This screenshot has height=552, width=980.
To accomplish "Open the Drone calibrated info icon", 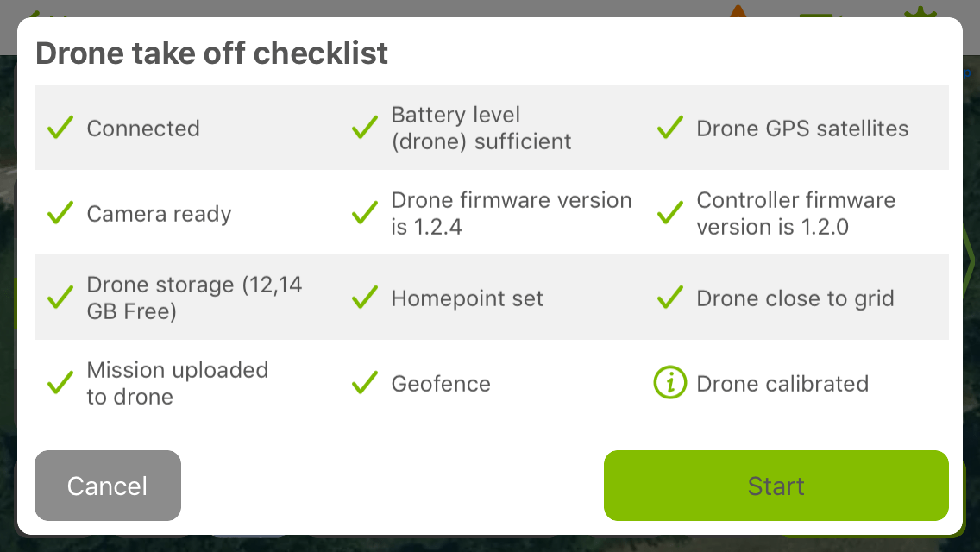I will tap(669, 383).
